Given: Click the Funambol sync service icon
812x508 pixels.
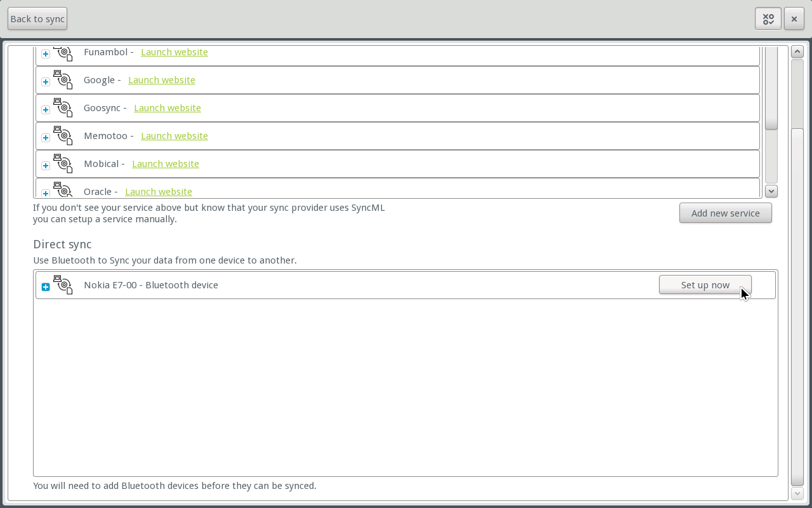Looking at the screenshot, I should (x=63, y=53).
